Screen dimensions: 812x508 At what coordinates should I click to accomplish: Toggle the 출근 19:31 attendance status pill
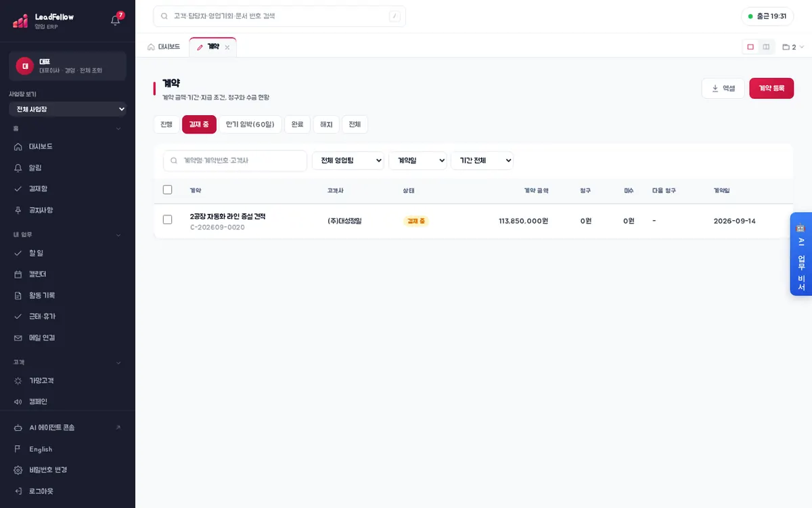coord(767,16)
